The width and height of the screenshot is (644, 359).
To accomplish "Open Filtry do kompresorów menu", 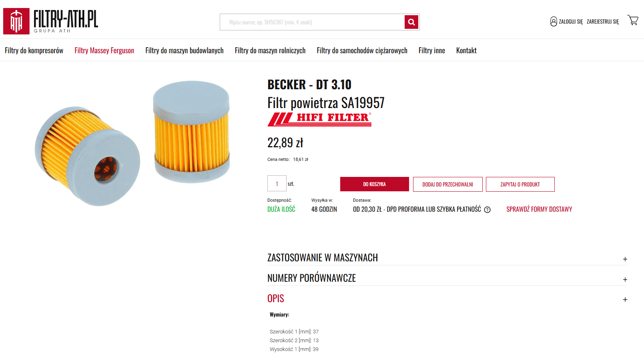I will pos(34,50).
